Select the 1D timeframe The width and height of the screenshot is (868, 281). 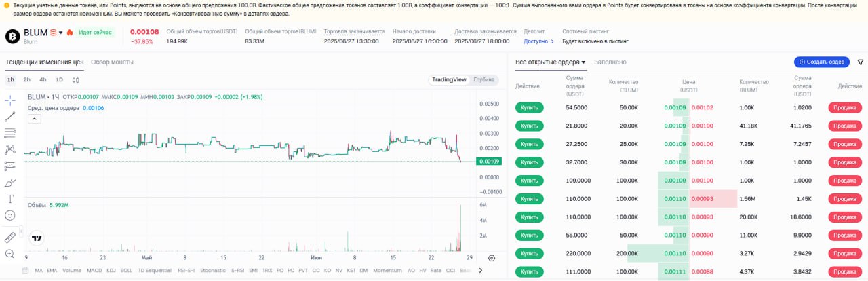60,79
